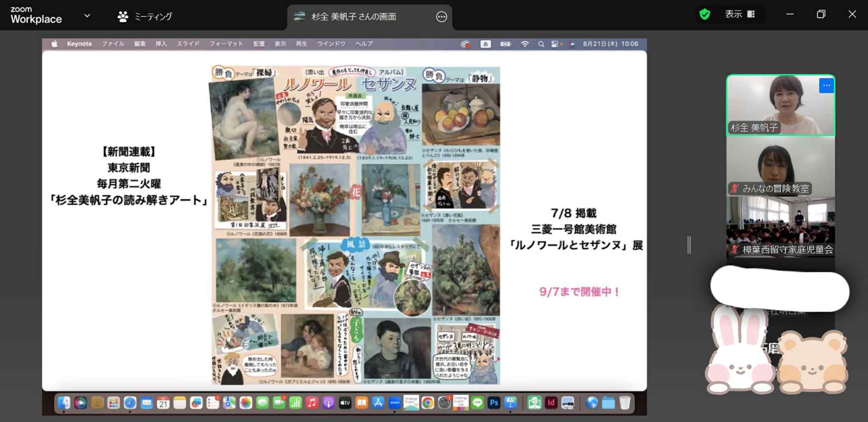Open Mail from the Dock
Screen dimensions: 868x422
[146, 403]
